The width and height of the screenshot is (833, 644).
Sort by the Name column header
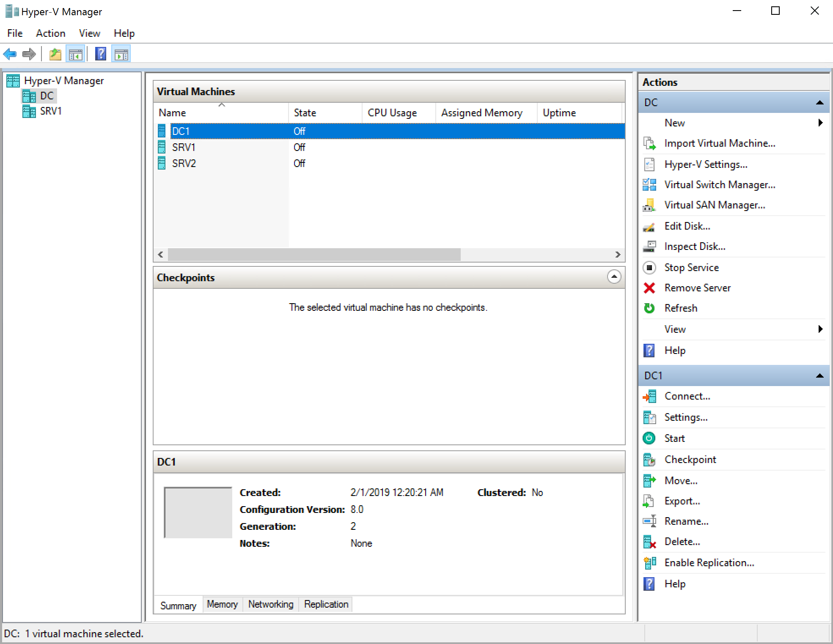pos(221,113)
